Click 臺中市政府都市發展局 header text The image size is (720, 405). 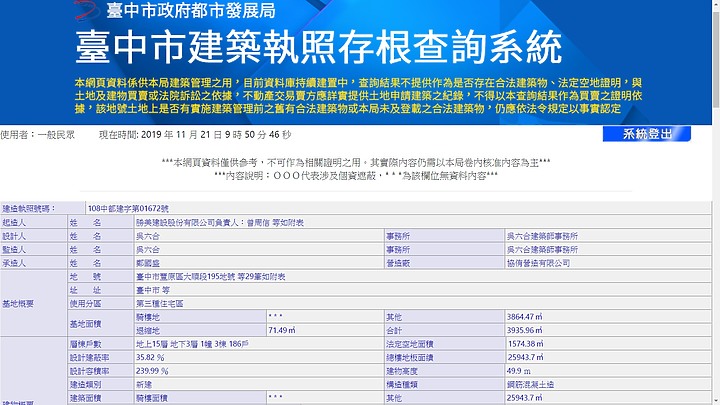coord(191,11)
